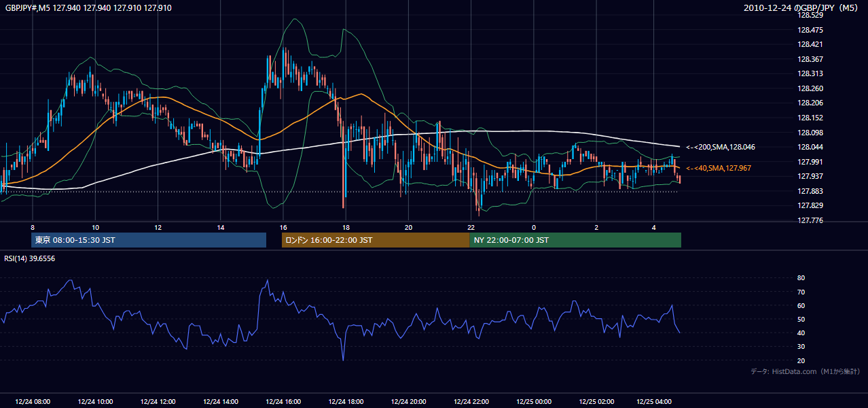Screen dimensions: 868x408
Task: Click price axis value 127.991
Action: coord(810,162)
